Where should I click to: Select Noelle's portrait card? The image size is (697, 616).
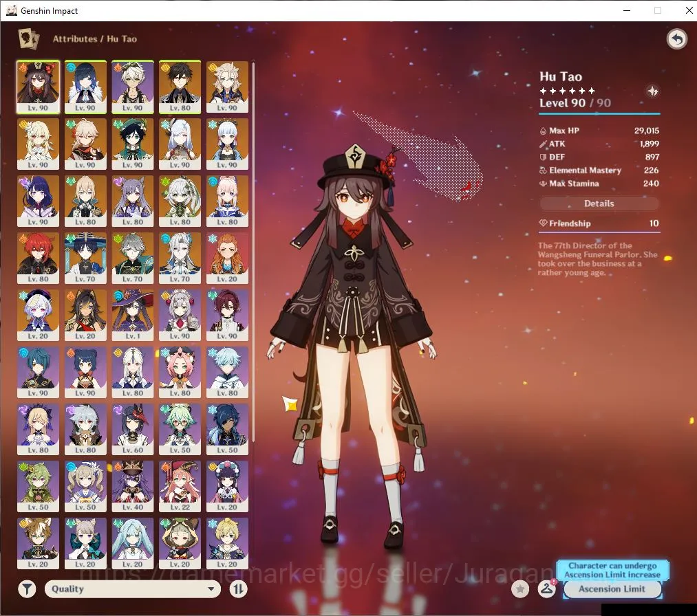pos(180,316)
